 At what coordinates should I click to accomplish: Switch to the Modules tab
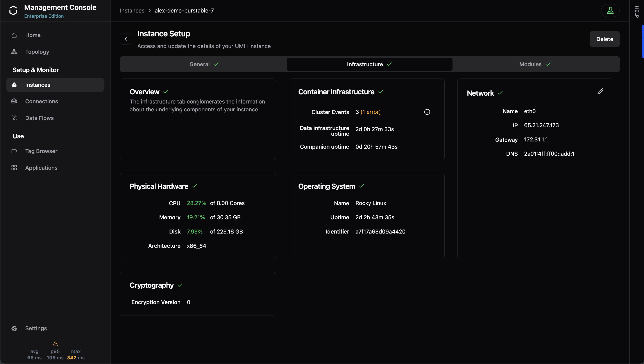click(535, 64)
